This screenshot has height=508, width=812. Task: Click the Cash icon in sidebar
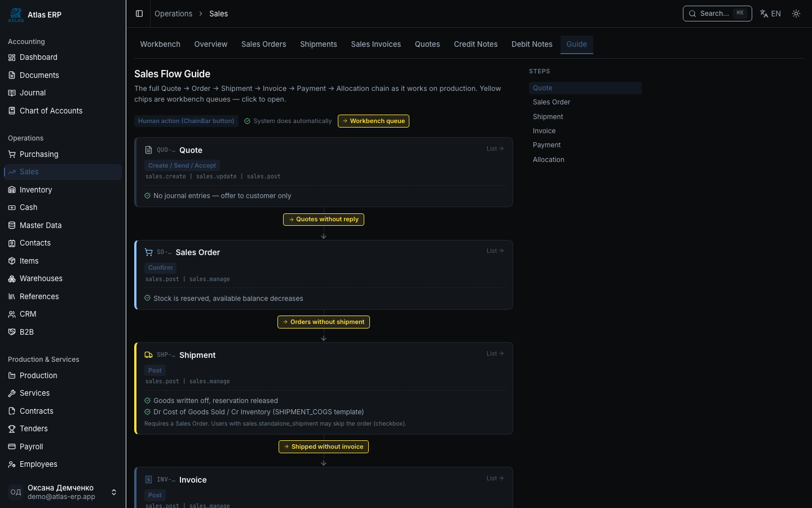pos(12,207)
